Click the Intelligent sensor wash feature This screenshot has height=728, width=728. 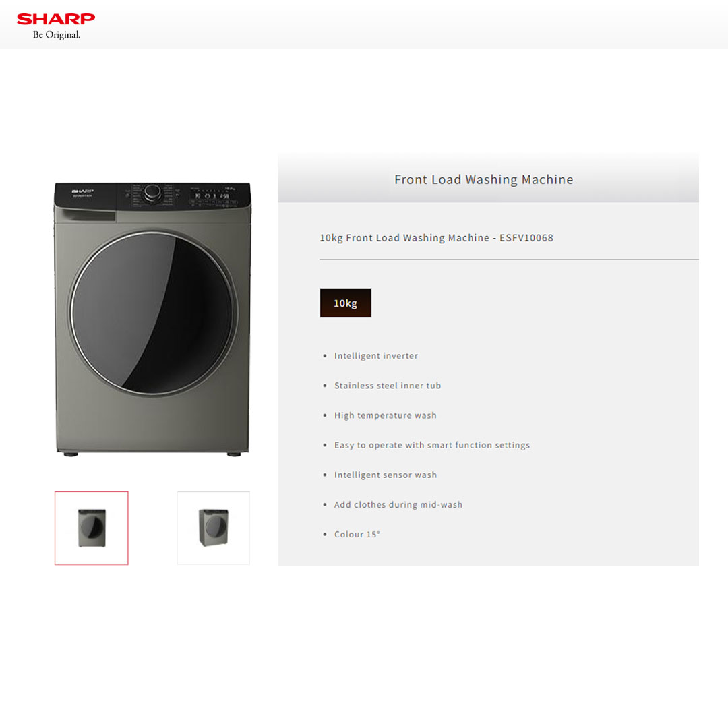coord(386,475)
